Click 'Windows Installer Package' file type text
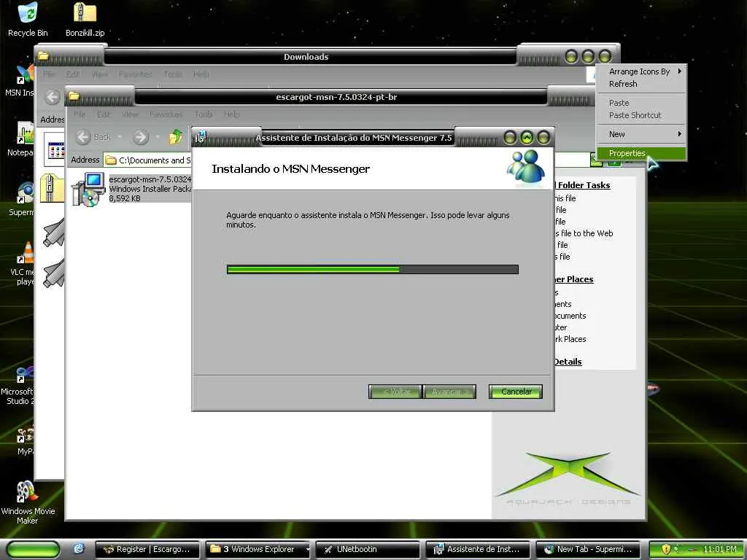Viewport: 747px width, 560px height. (150, 189)
